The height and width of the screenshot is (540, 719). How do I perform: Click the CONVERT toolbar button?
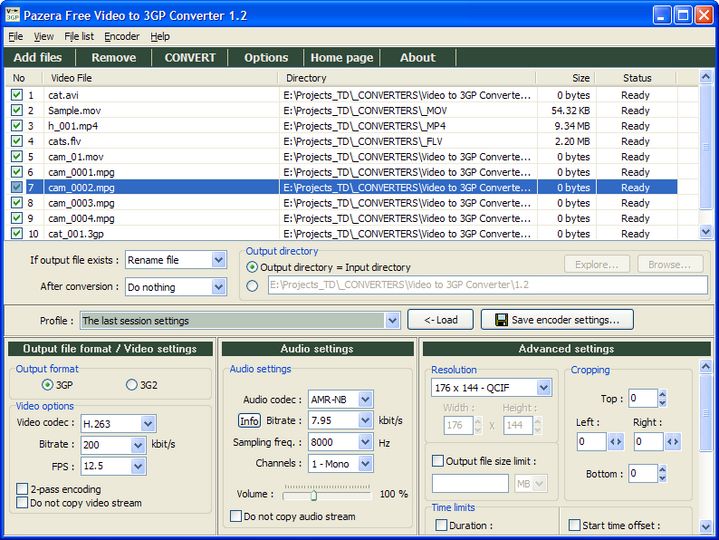pos(190,57)
